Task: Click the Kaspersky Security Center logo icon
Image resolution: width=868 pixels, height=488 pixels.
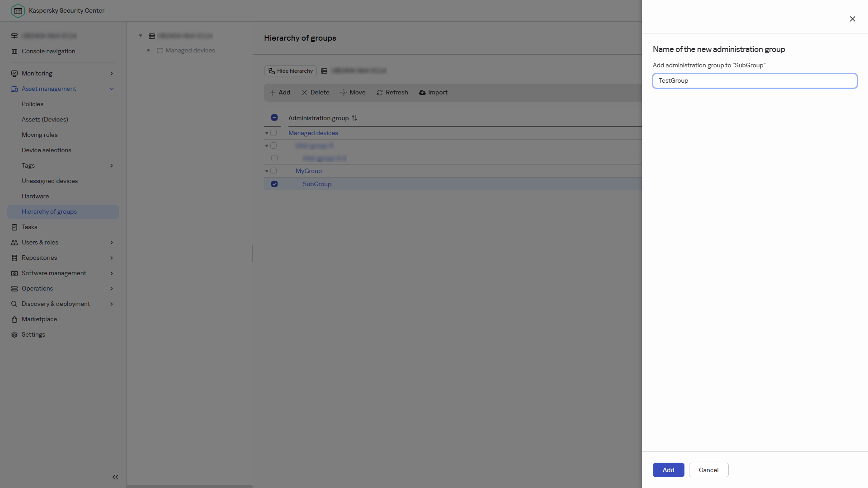Action: (x=18, y=10)
